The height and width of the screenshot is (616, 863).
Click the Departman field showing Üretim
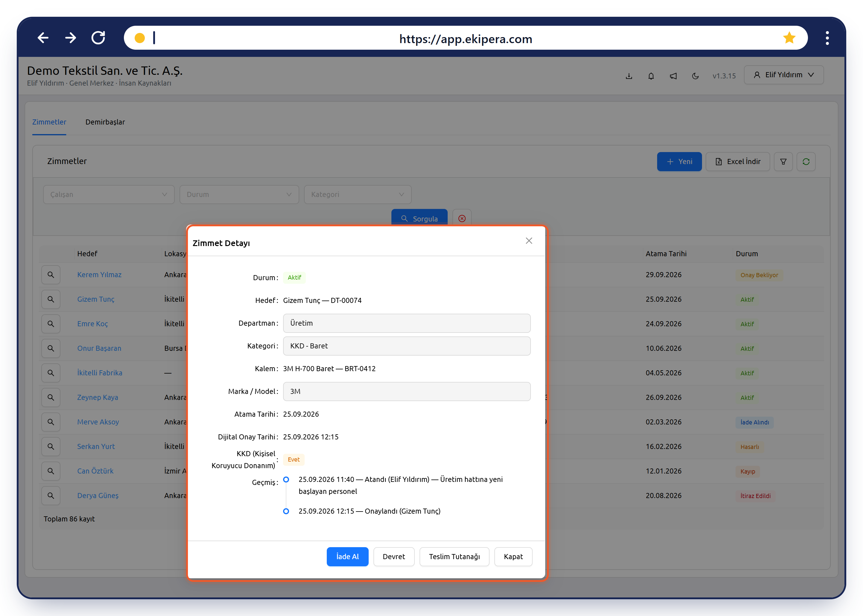tap(406, 323)
